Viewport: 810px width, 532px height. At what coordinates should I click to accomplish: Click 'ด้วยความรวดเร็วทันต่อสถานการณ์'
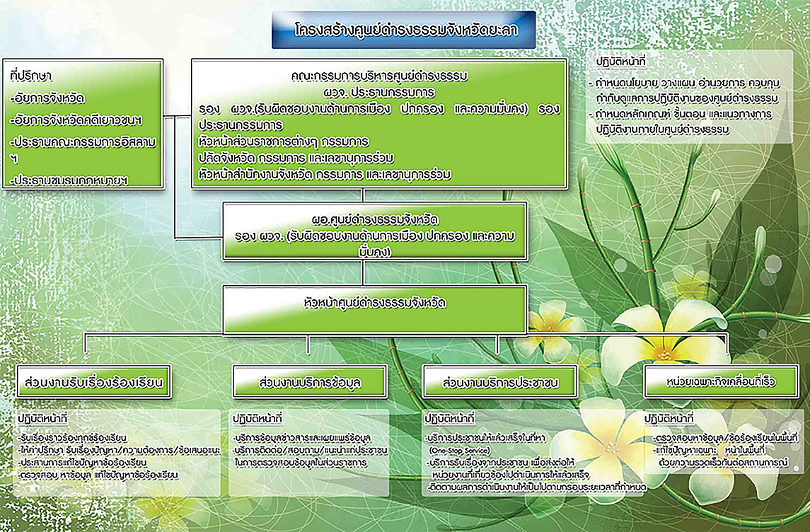tap(723, 462)
